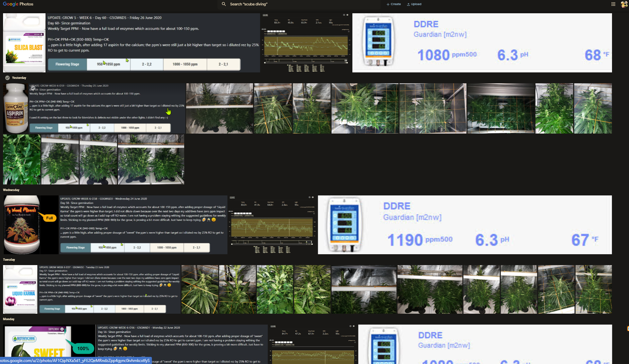Open the last plant photo in Tuesday row
Viewport: 629px width, 364px height.
(x=593, y=289)
